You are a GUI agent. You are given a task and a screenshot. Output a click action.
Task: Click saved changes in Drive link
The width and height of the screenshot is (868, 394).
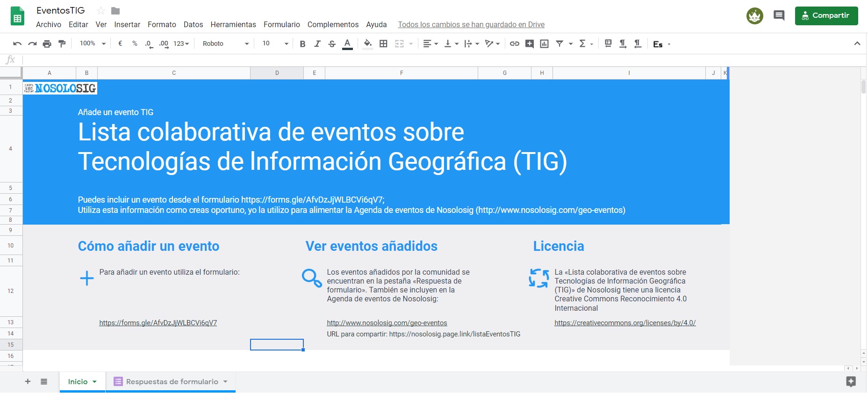point(471,24)
